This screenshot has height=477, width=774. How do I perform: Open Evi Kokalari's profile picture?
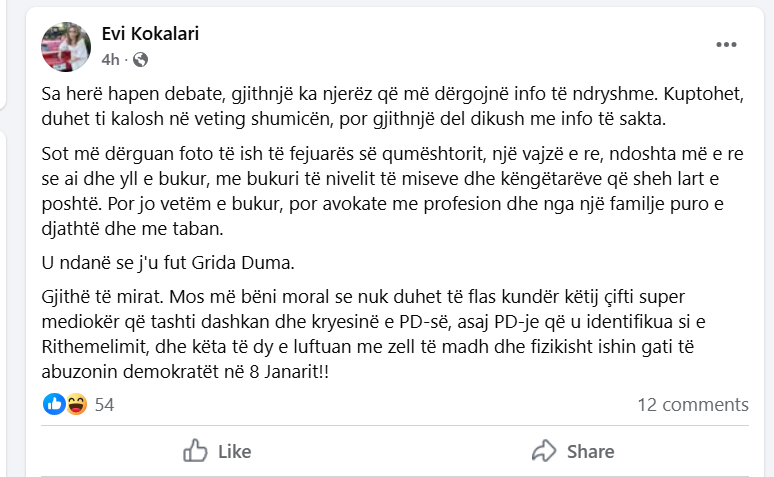66,46
